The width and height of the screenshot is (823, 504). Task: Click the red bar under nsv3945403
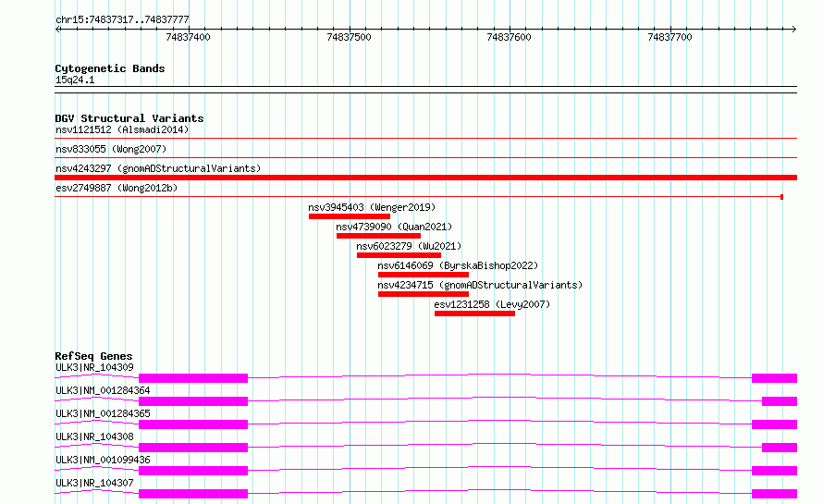coord(350,216)
